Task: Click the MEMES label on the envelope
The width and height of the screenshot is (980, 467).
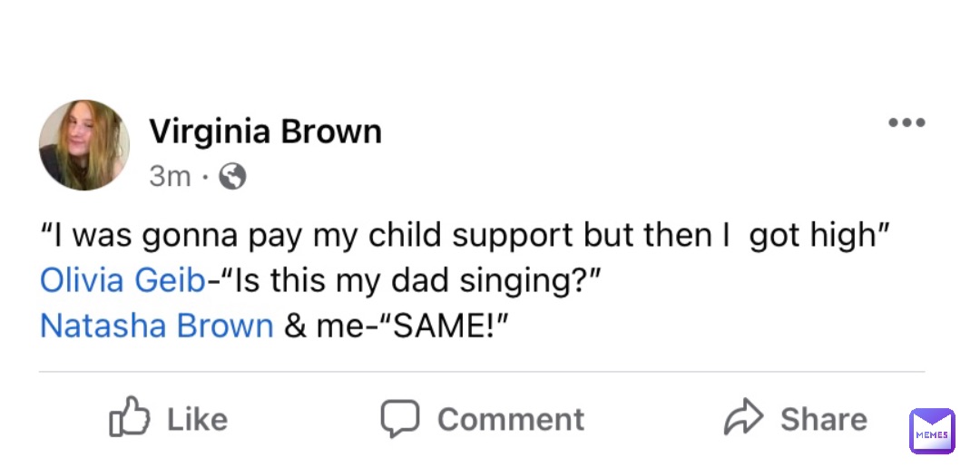Action: coord(932,436)
